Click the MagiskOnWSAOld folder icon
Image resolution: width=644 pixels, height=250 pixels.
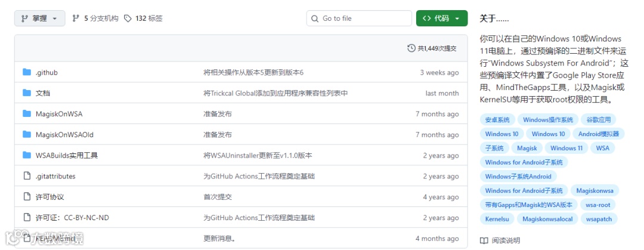click(27, 134)
